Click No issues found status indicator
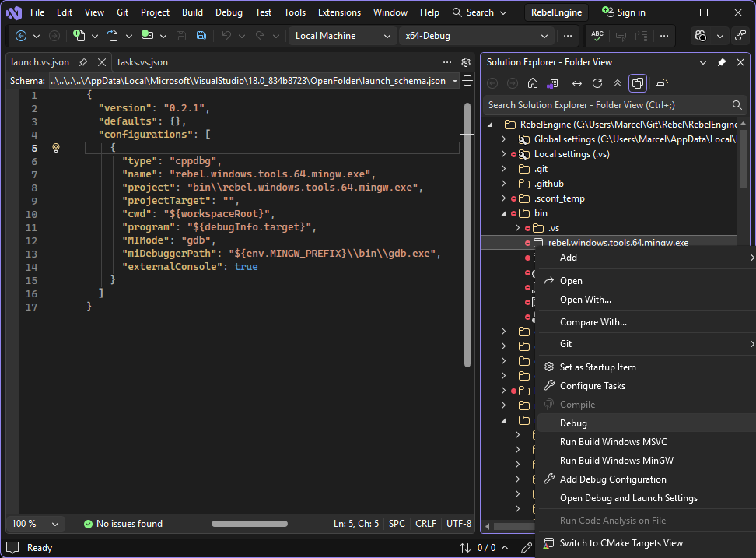The image size is (756, 558). point(124,523)
